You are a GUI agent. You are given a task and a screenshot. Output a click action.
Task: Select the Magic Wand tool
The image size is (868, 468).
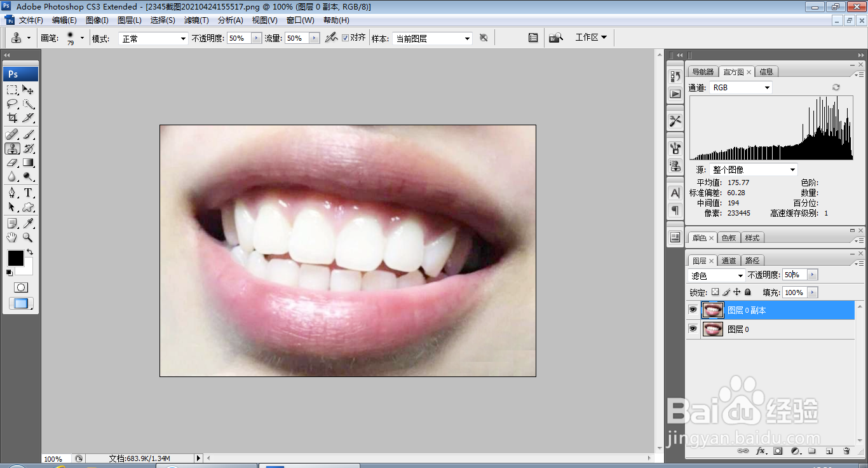(x=28, y=104)
